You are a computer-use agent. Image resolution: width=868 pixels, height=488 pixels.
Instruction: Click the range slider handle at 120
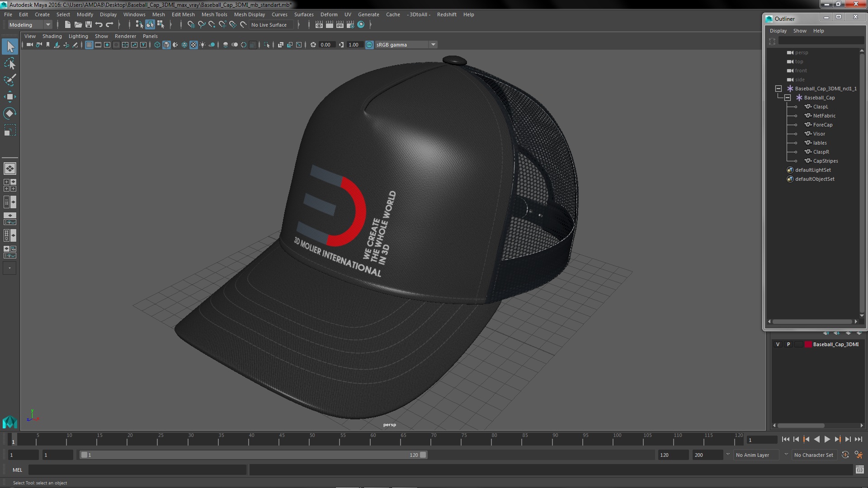click(x=423, y=455)
